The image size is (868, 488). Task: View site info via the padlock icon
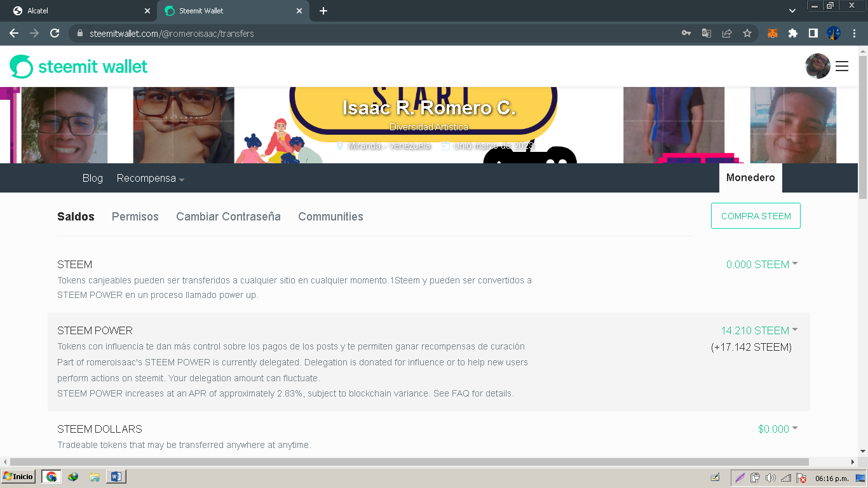pyautogui.click(x=79, y=33)
